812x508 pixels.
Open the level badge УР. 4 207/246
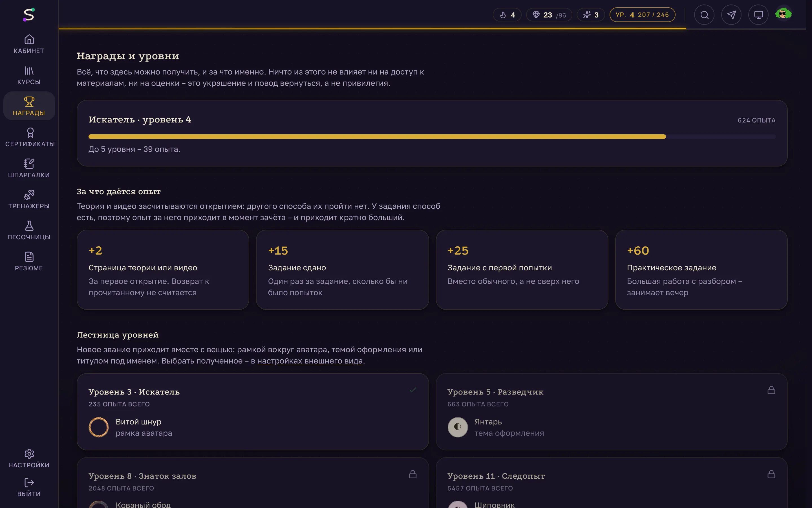pyautogui.click(x=642, y=15)
